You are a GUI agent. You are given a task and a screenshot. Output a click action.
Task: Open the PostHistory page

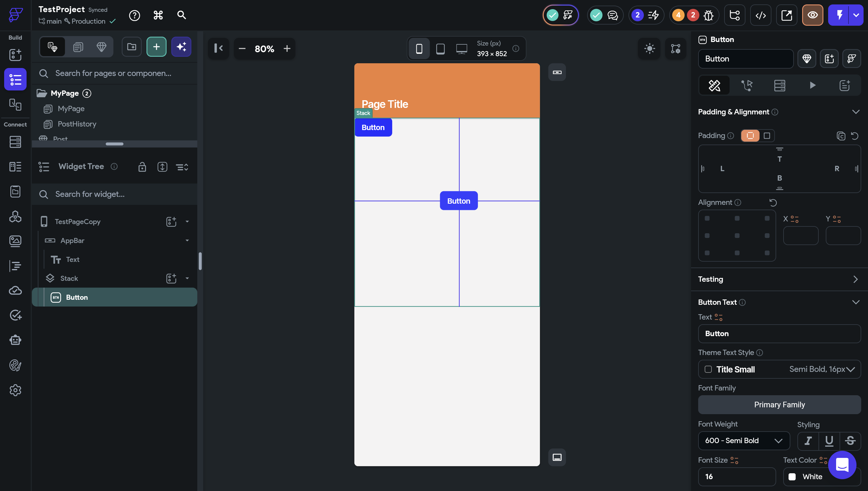pyautogui.click(x=77, y=124)
